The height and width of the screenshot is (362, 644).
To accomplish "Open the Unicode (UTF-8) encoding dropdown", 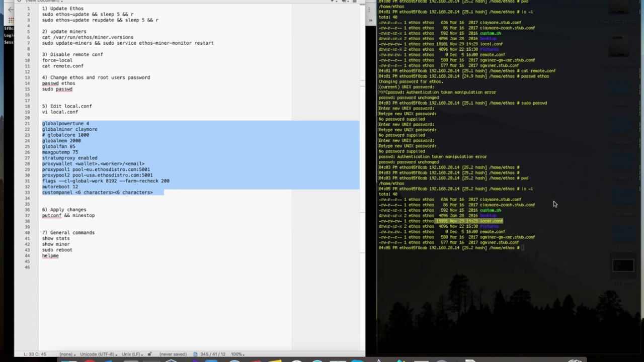I will [x=99, y=354].
